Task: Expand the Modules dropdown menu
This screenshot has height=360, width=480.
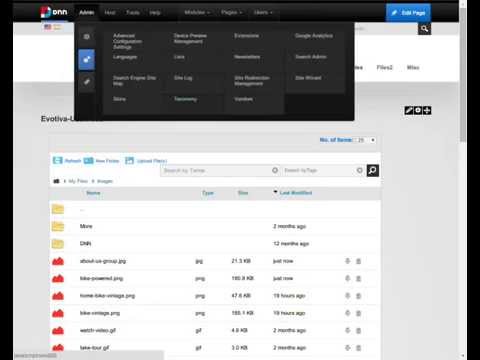Action: [197, 12]
